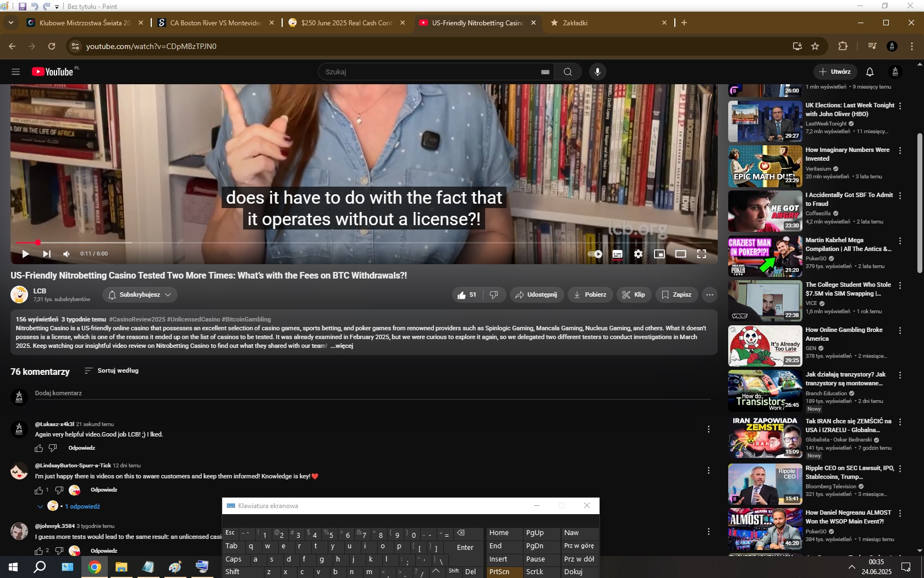The width and height of the screenshot is (924, 578).
Task: Click the search magnifier button
Action: pos(568,72)
